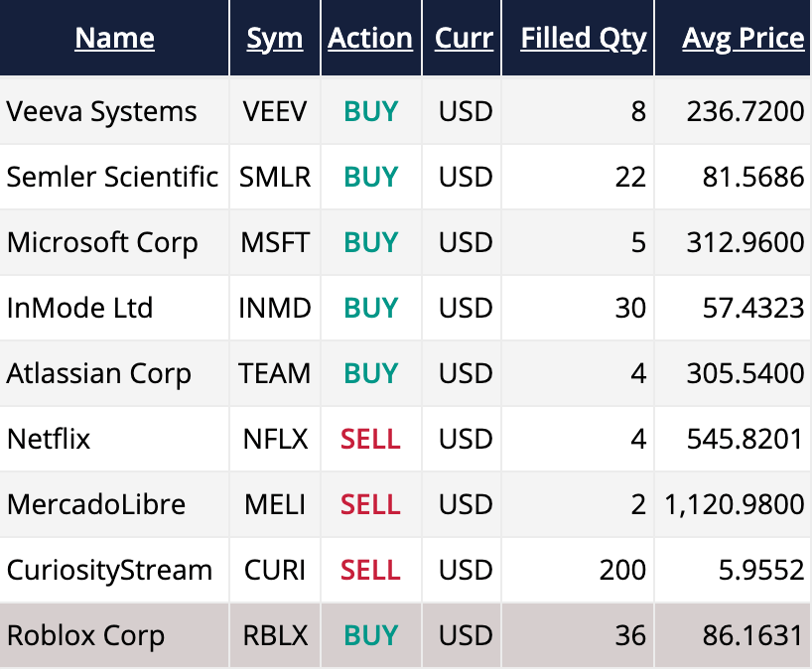The width and height of the screenshot is (812, 671).
Task: Select the highlighted Roblox Corp row
Action: [x=85, y=635]
